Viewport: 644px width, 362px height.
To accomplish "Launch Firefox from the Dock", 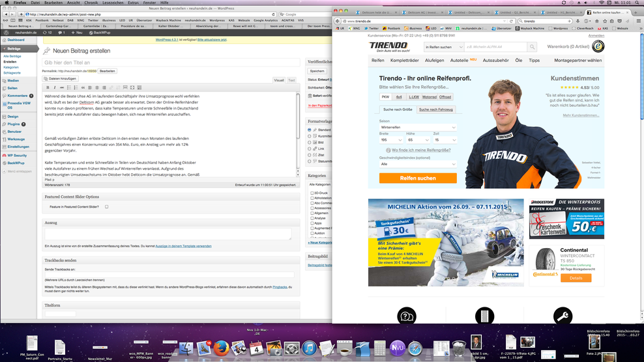I will click(221, 348).
